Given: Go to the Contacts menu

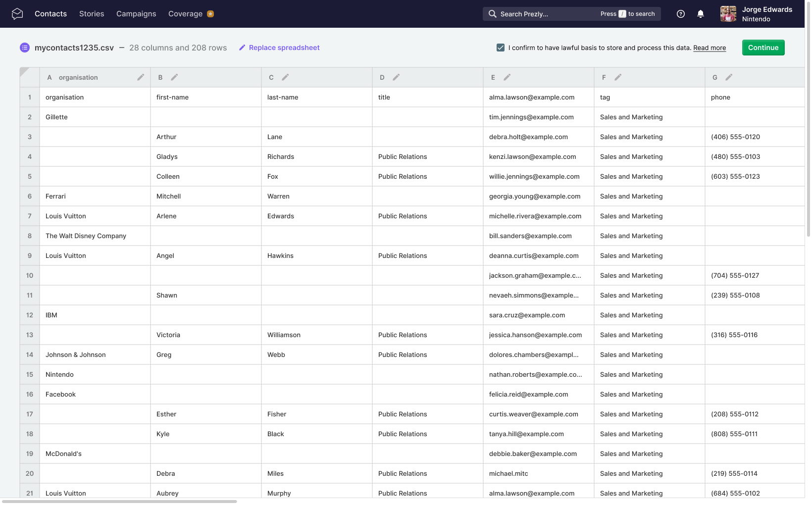Looking at the screenshot, I should 51,14.
